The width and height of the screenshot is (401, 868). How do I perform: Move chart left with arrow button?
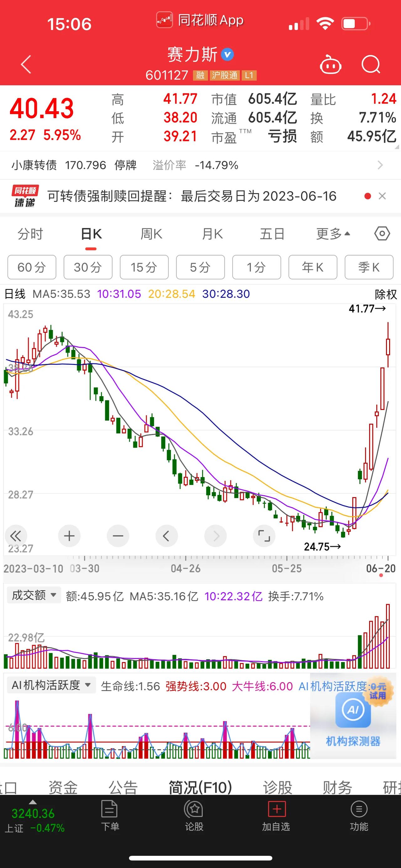coord(167,536)
